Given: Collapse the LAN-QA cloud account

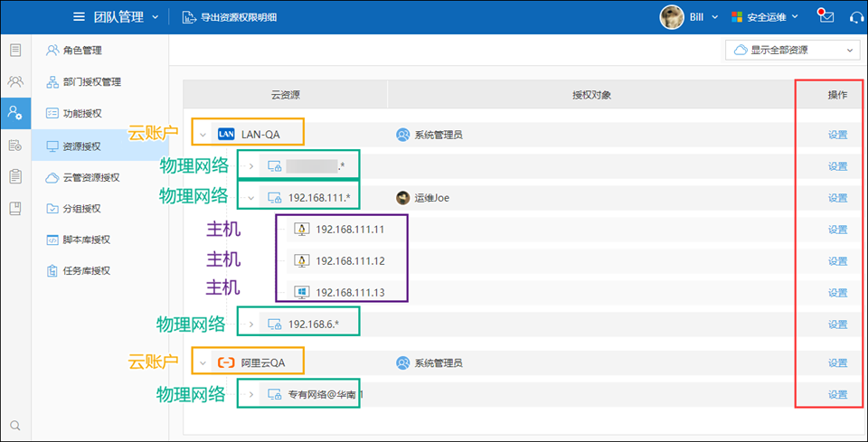Looking at the screenshot, I should [204, 135].
